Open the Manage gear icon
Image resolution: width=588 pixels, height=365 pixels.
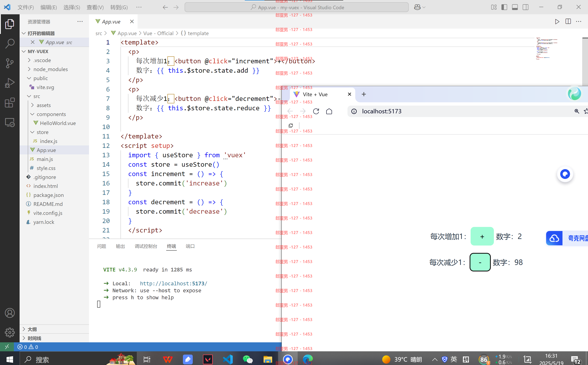[x=10, y=333]
